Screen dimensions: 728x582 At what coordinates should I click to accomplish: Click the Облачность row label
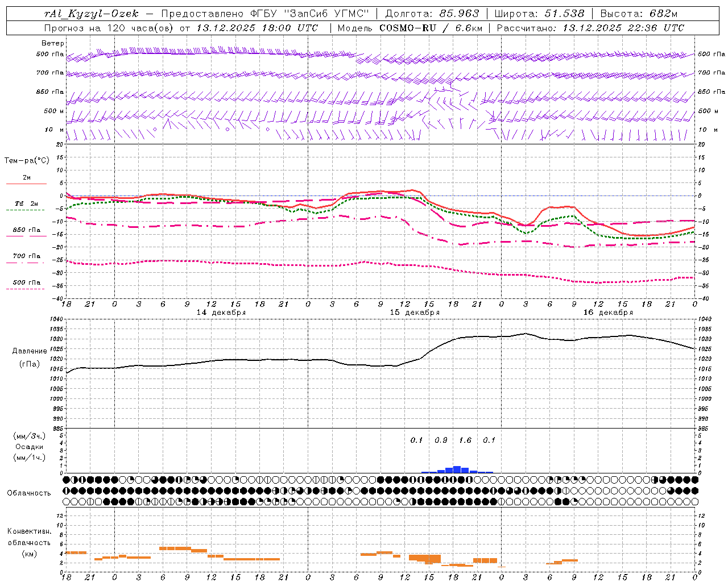(x=29, y=493)
